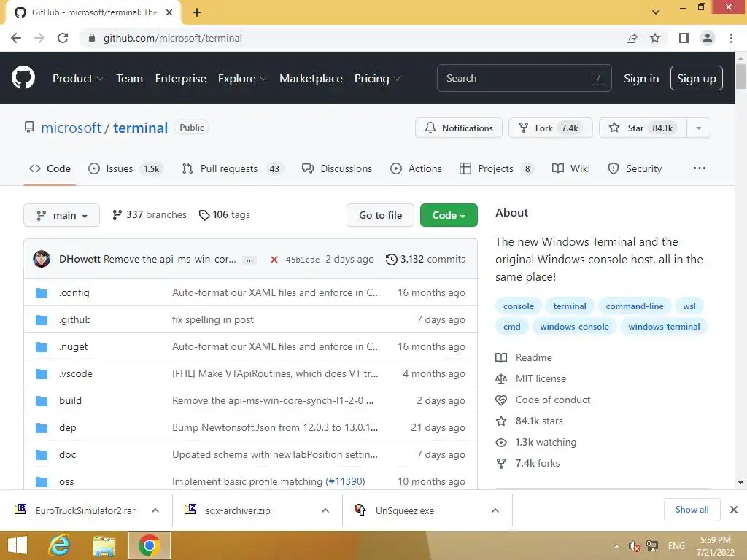This screenshot has width=747, height=560.
Task: Open the main branch dropdown
Action: pos(61,215)
